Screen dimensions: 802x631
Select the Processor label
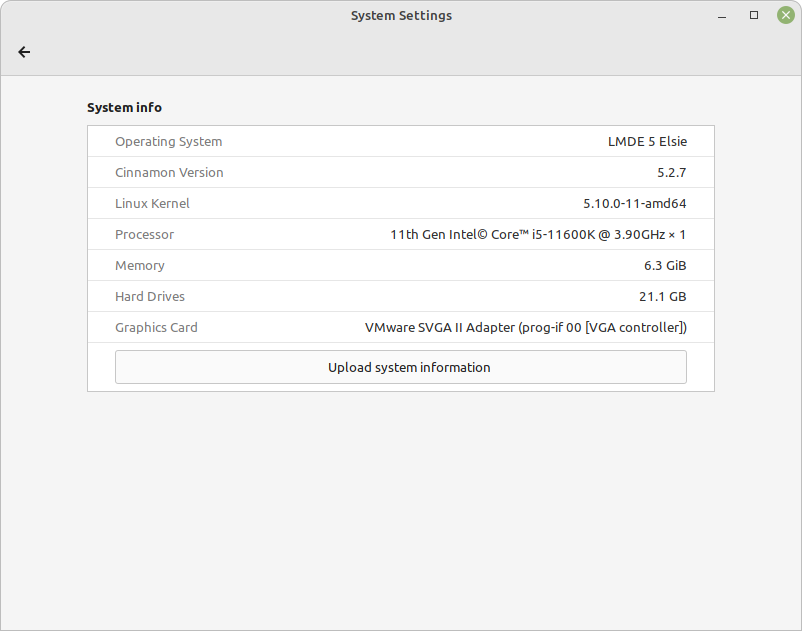144,235
